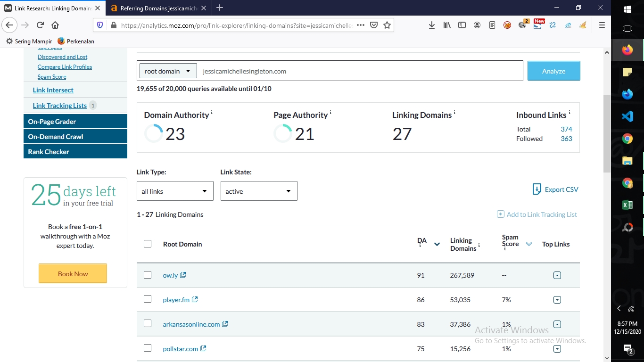Open the Sering Mampir bookmark
Screen dimensions: 644x362
[x=29, y=41]
